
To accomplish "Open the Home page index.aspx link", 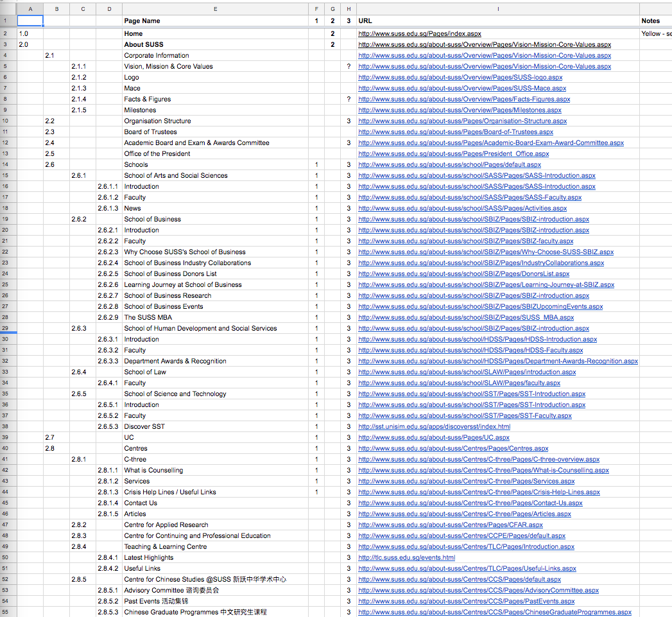I will 420,33.
